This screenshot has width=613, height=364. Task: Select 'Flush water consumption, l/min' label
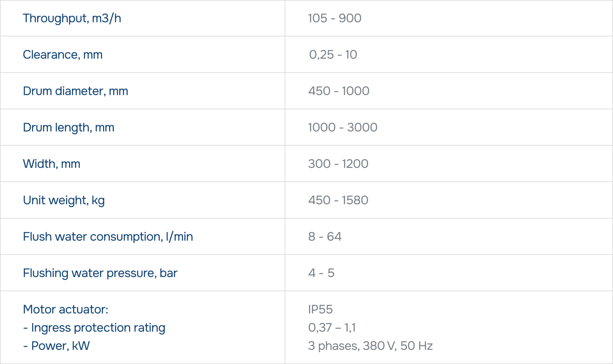[x=108, y=237]
